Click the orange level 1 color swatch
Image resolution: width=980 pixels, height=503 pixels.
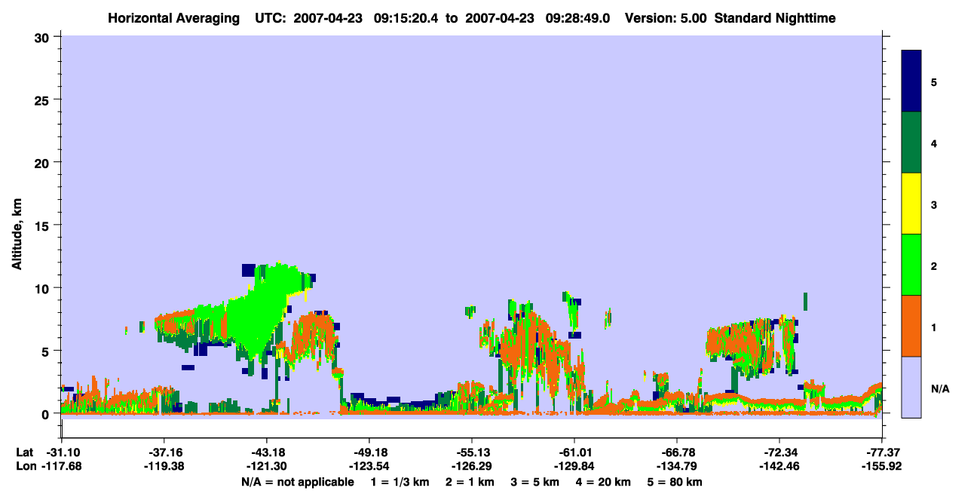[911, 326]
